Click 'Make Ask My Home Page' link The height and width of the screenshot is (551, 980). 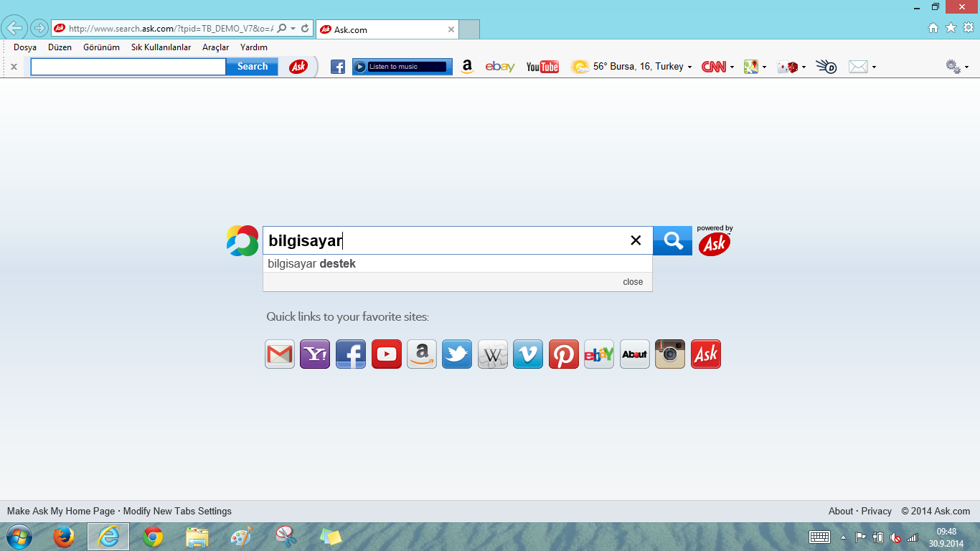click(61, 512)
